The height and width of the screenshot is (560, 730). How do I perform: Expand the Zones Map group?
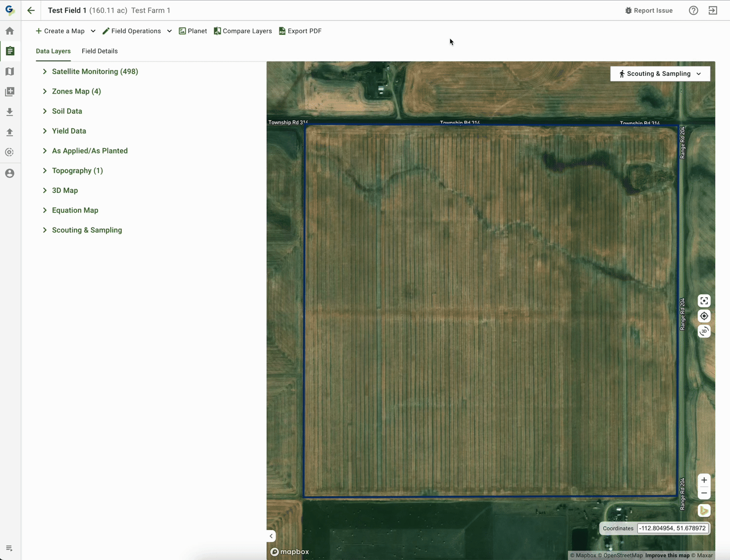(x=45, y=91)
